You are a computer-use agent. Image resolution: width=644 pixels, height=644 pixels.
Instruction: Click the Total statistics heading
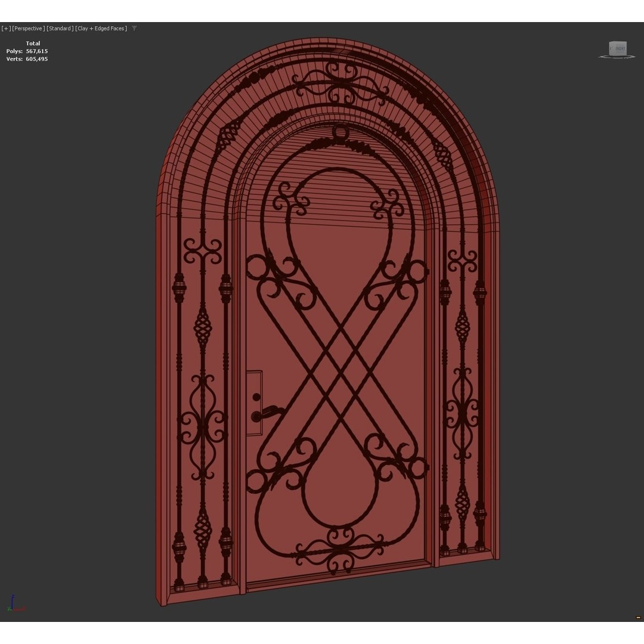click(33, 43)
